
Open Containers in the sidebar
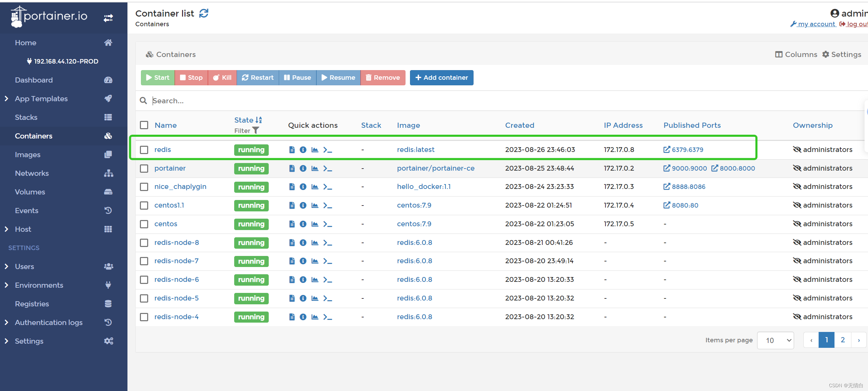[x=34, y=136]
